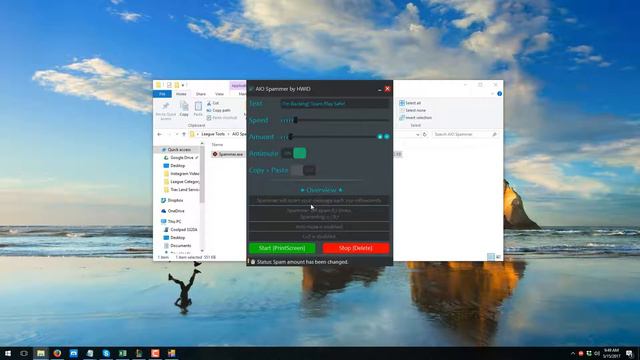Click the Explorer Back navigation arrow

tap(159, 134)
